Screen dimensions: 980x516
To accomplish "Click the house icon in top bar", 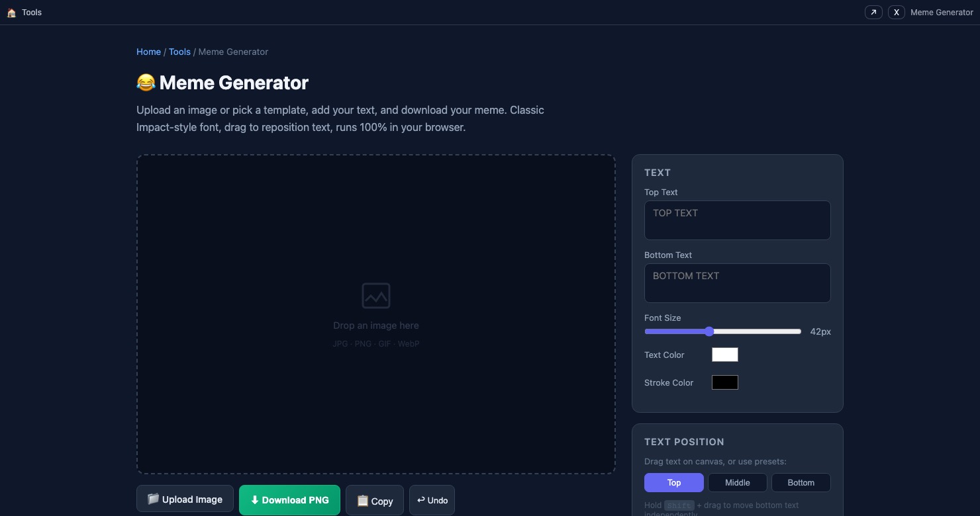I will [x=11, y=13].
